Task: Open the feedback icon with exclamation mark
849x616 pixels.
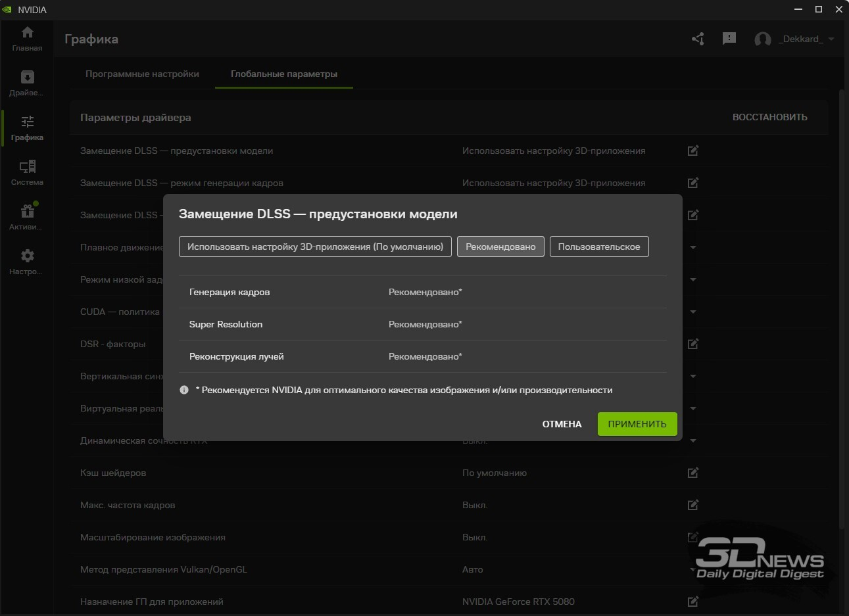Action: point(729,39)
